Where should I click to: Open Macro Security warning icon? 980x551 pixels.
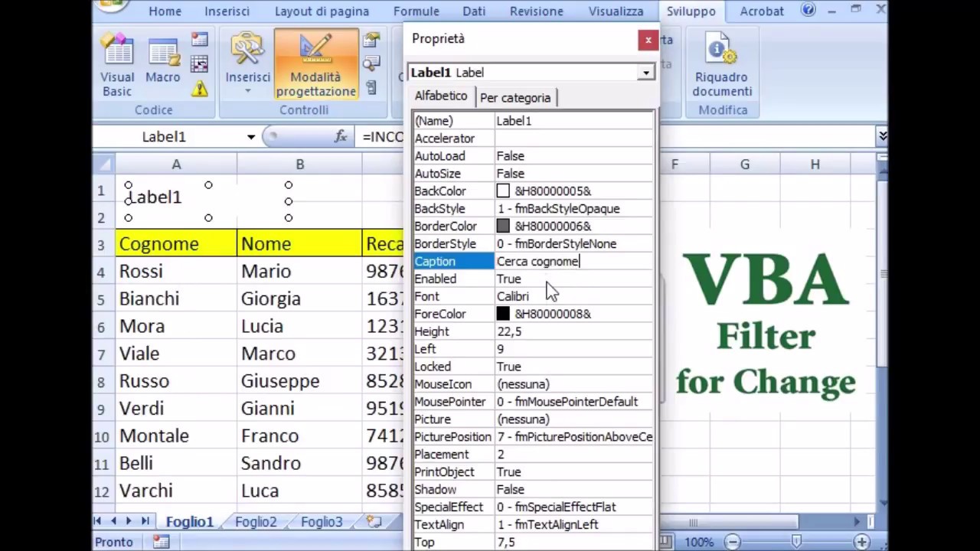tap(200, 89)
